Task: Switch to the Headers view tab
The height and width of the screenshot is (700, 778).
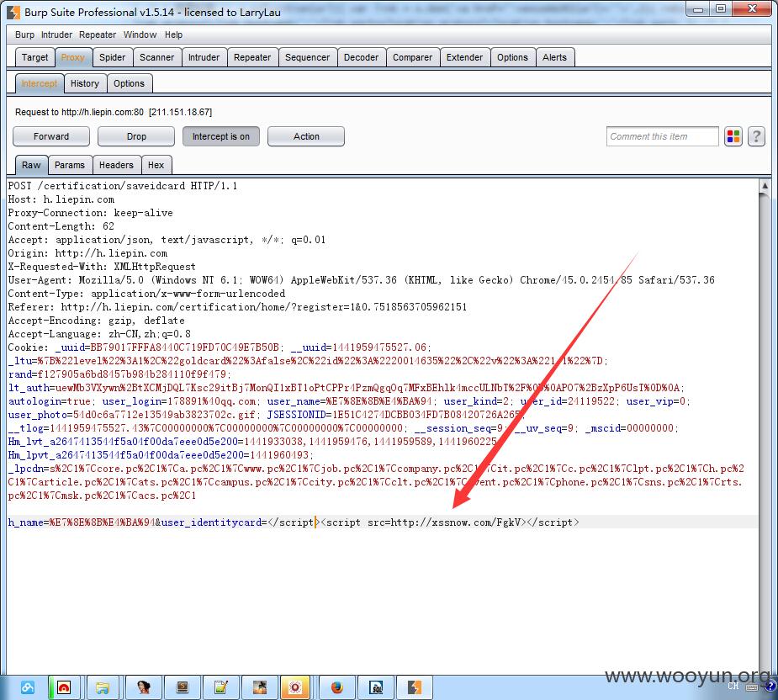Action: [x=116, y=165]
